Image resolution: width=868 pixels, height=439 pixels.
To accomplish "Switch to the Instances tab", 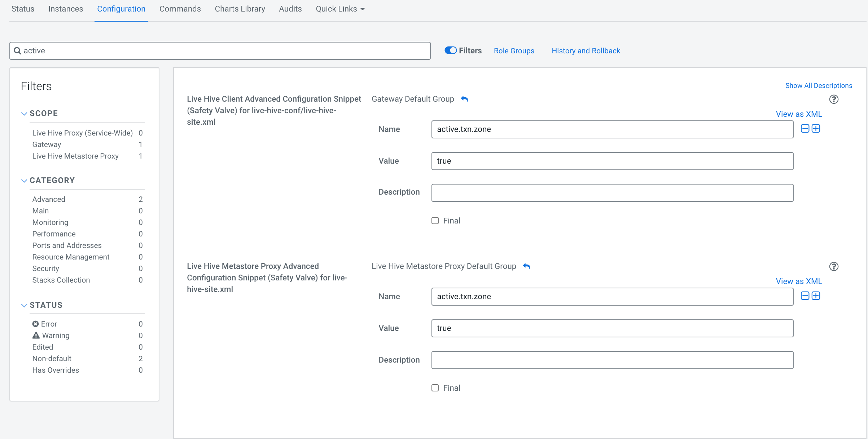I will (66, 9).
